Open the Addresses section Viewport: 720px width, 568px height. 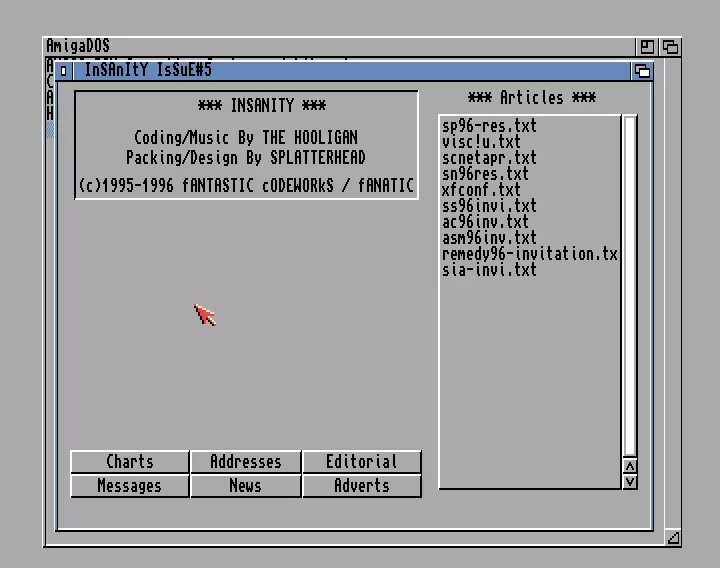coord(245,462)
